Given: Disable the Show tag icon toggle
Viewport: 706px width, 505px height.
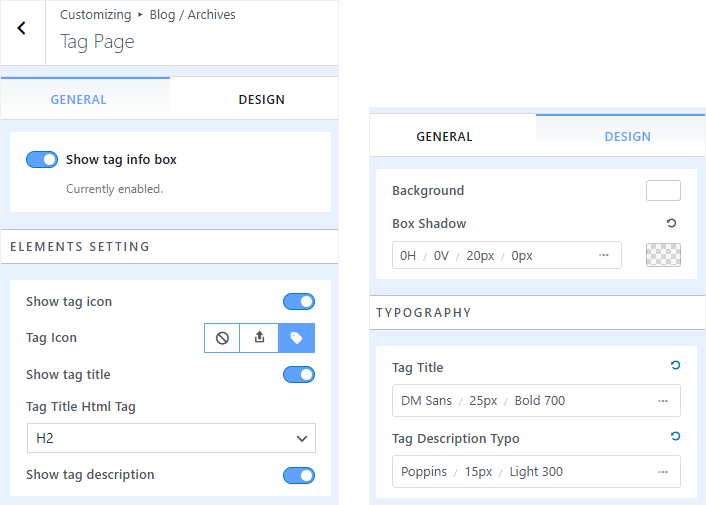Looking at the screenshot, I should (299, 301).
